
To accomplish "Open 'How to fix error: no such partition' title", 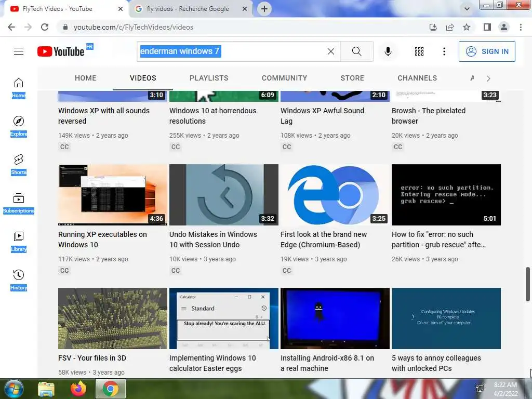I will pos(438,239).
